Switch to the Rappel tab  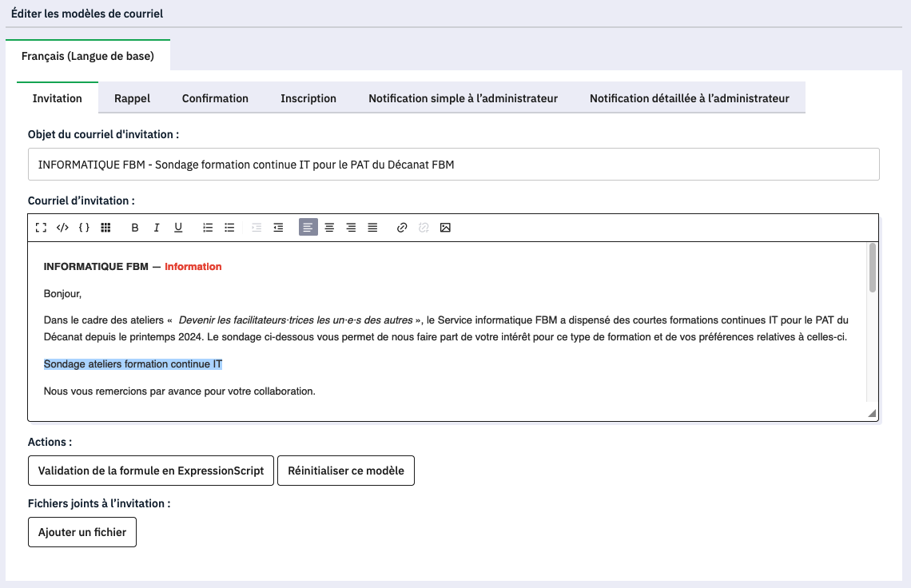click(x=132, y=98)
